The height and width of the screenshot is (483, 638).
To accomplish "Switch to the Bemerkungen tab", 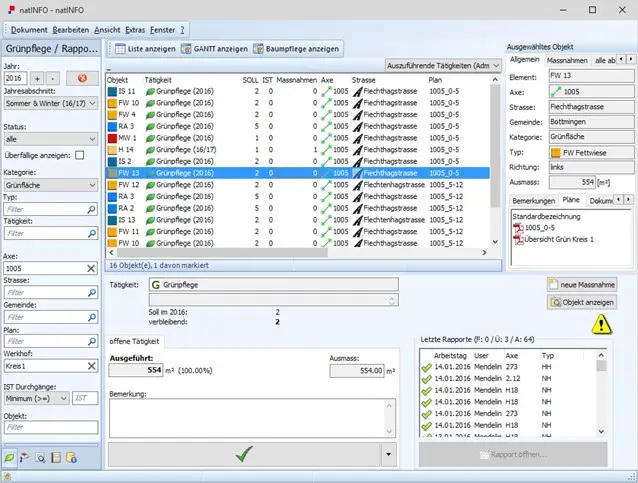I will tap(533, 201).
